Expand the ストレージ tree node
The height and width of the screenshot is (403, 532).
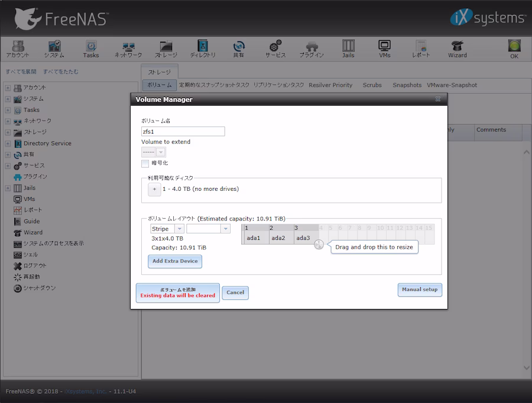point(8,132)
